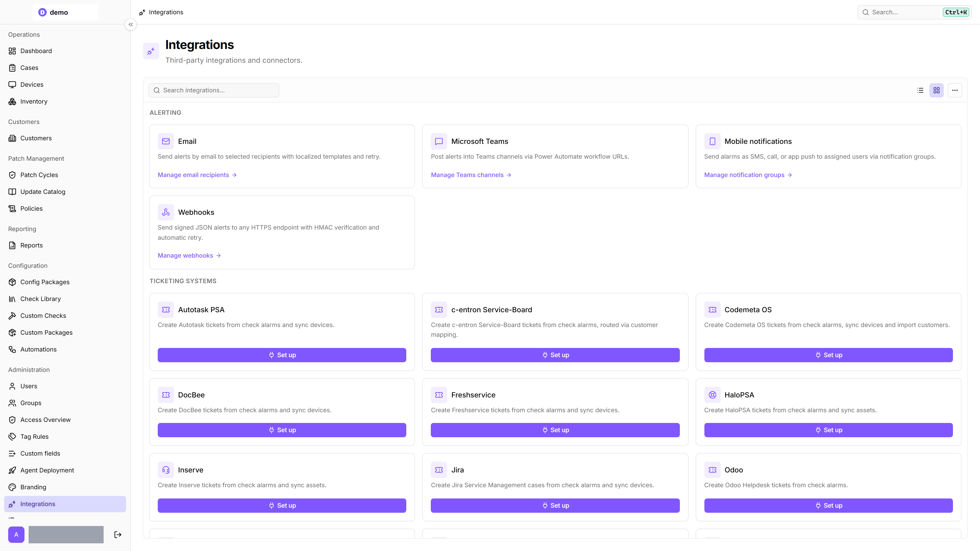Open Branding settings
The image size is (980, 551).
(65, 487)
